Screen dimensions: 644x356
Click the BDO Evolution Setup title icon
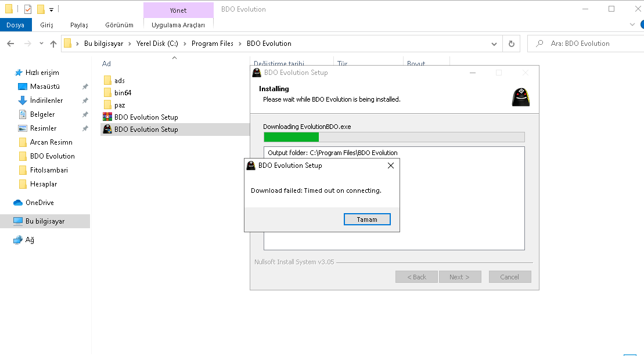[257, 73]
